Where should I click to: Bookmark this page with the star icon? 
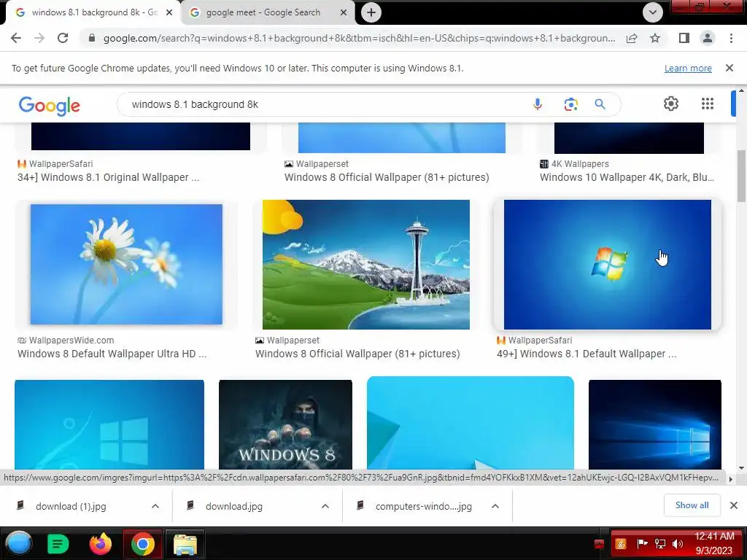[655, 38]
